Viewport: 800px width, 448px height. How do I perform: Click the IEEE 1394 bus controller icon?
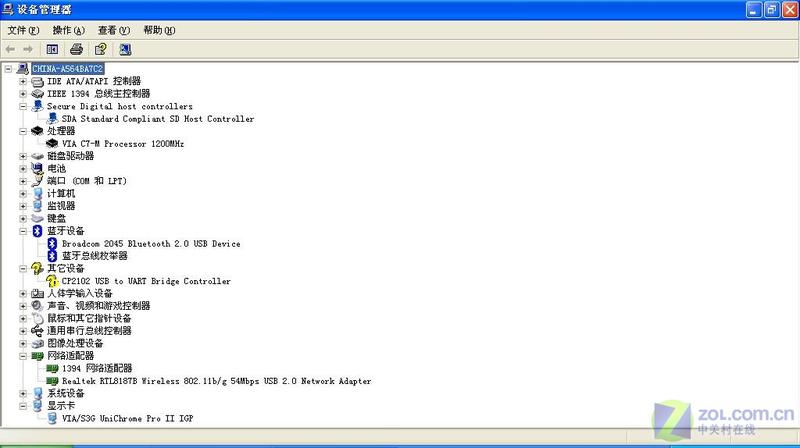point(37,94)
